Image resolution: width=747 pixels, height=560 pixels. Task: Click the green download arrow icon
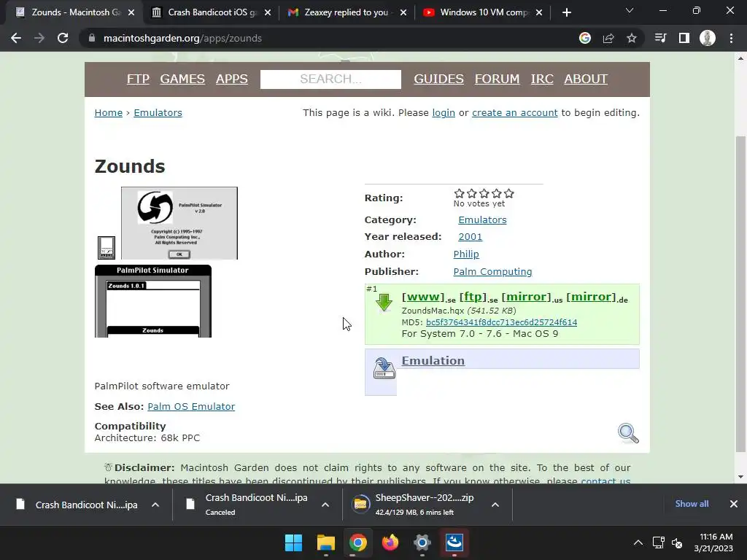click(384, 303)
